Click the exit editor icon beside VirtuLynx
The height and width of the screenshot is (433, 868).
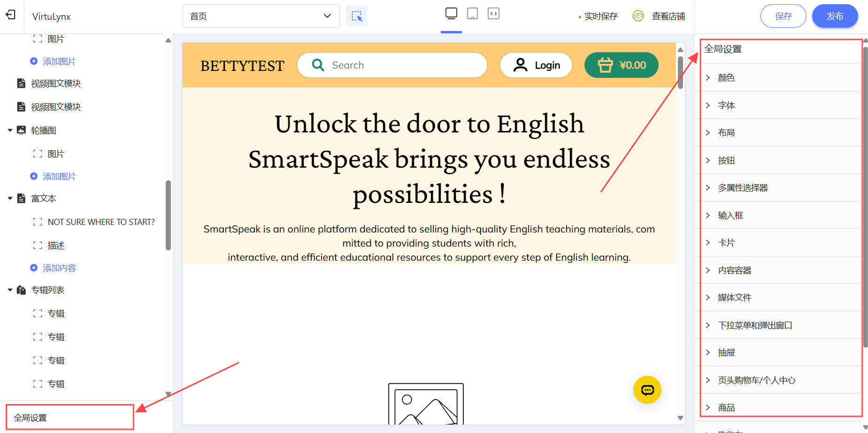click(x=10, y=15)
